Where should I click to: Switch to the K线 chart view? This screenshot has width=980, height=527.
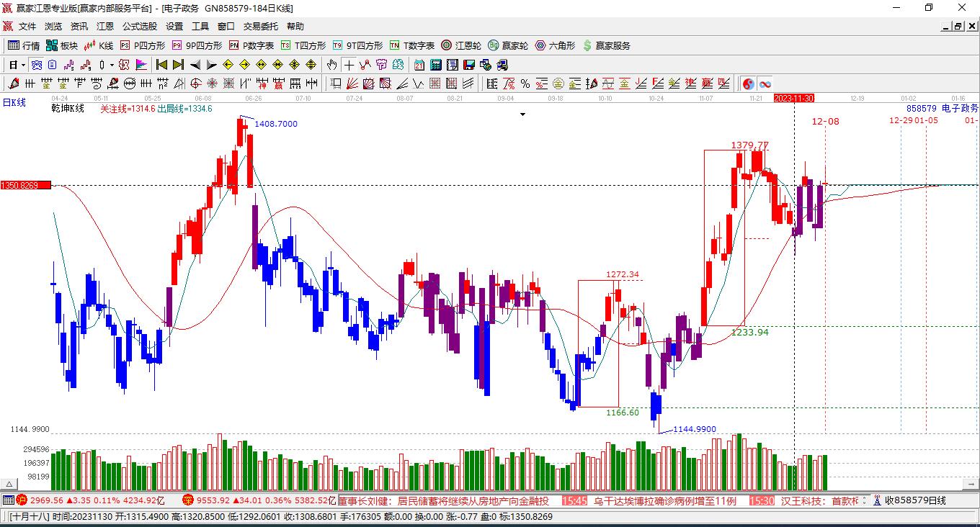[x=99, y=45]
